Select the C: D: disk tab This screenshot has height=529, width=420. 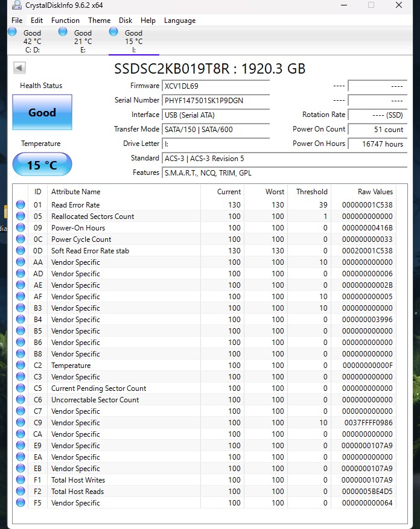[32, 41]
